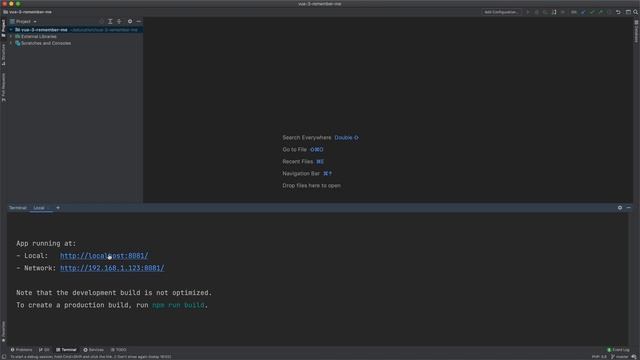Screen dimensions: 640x360
Task: Click the PHP version status bar entry
Action: (599, 357)
